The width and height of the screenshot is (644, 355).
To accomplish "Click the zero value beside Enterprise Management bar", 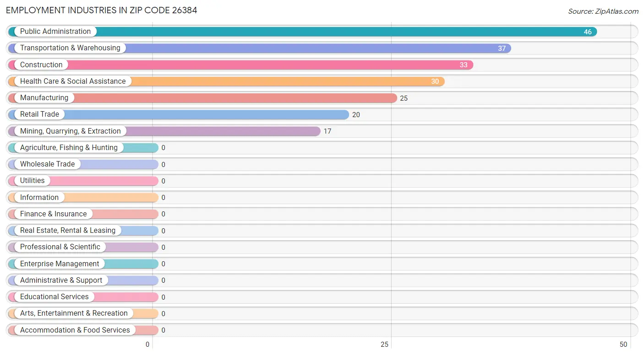I will (163, 264).
